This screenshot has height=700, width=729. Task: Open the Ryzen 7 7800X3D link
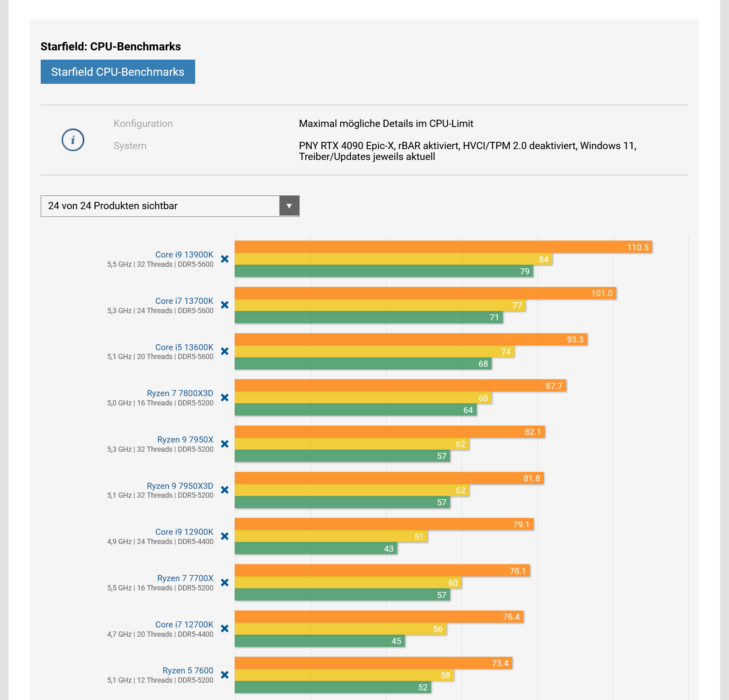tap(180, 393)
